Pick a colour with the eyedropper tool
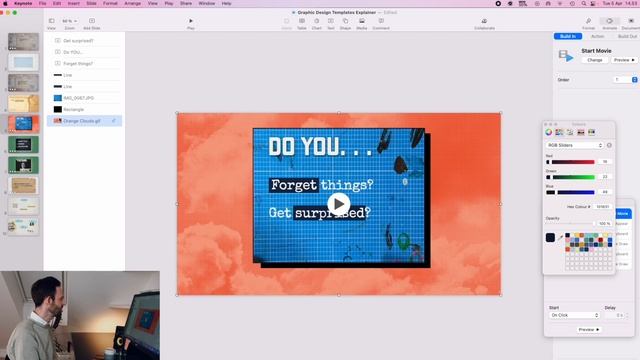The width and height of the screenshot is (640, 360). click(x=560, y=238)
